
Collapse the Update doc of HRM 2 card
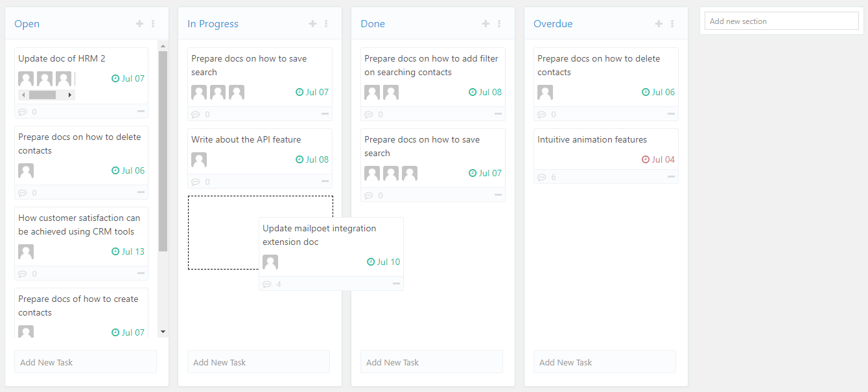pos(141,111)
